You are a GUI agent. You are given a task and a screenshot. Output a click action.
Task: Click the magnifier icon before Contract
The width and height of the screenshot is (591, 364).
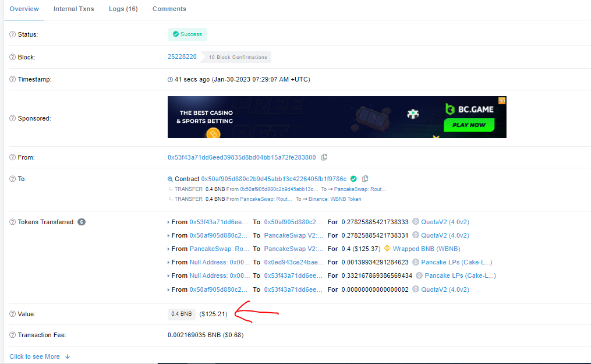click(x=170, y=179)
